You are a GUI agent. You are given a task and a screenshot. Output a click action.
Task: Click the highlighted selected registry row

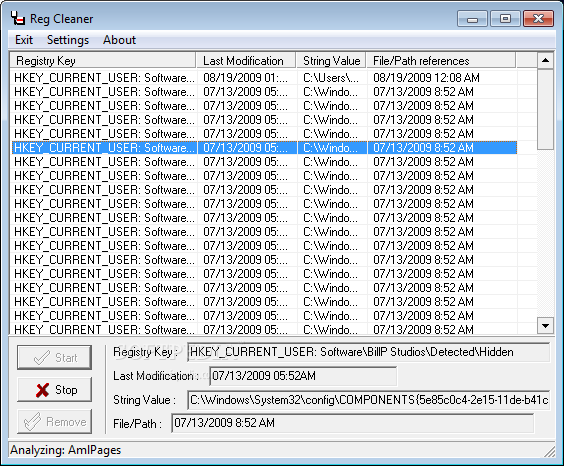(x=264, y=147)
